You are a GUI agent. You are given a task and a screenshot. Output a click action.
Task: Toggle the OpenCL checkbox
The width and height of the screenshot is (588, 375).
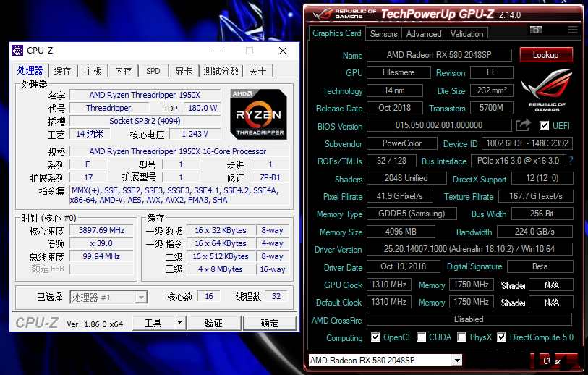click(x=375, y=337)
